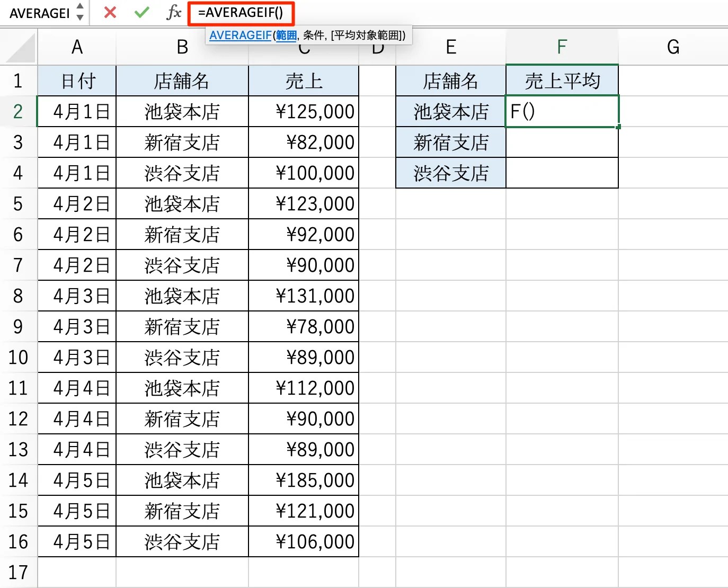Select the ¥121,000 sales cell
728x588 pixels.
(304, 511)
